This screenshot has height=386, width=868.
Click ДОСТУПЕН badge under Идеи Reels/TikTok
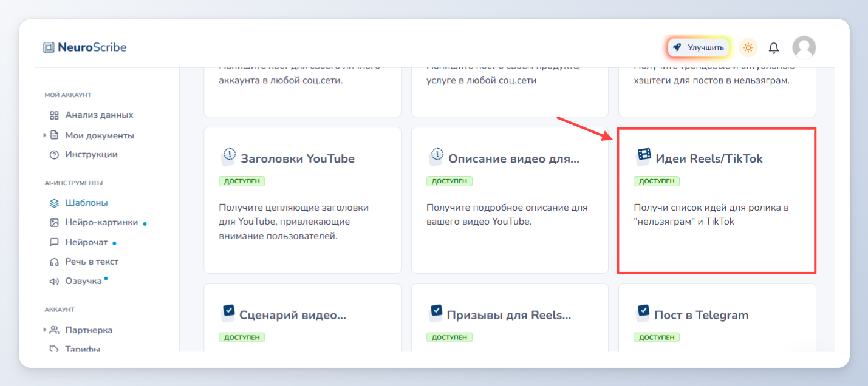pyautogui.click(x=657, y=181)
